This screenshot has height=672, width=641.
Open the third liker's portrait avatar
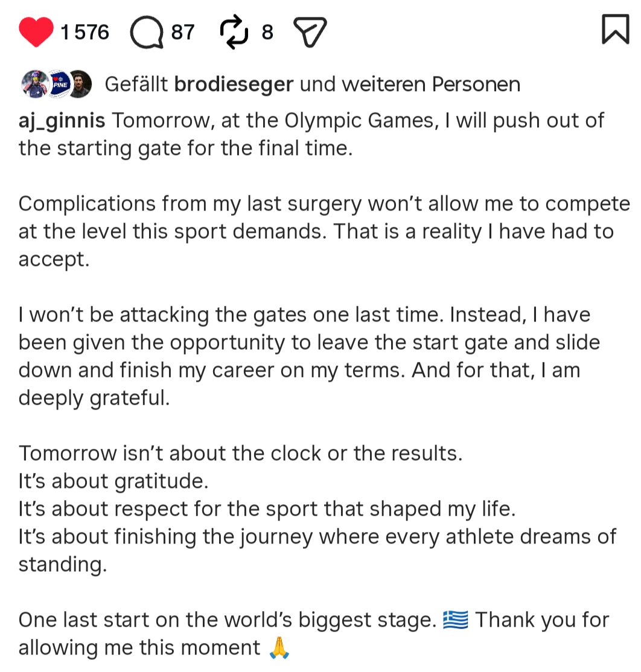pyautogui.click(x=80, y=84)
